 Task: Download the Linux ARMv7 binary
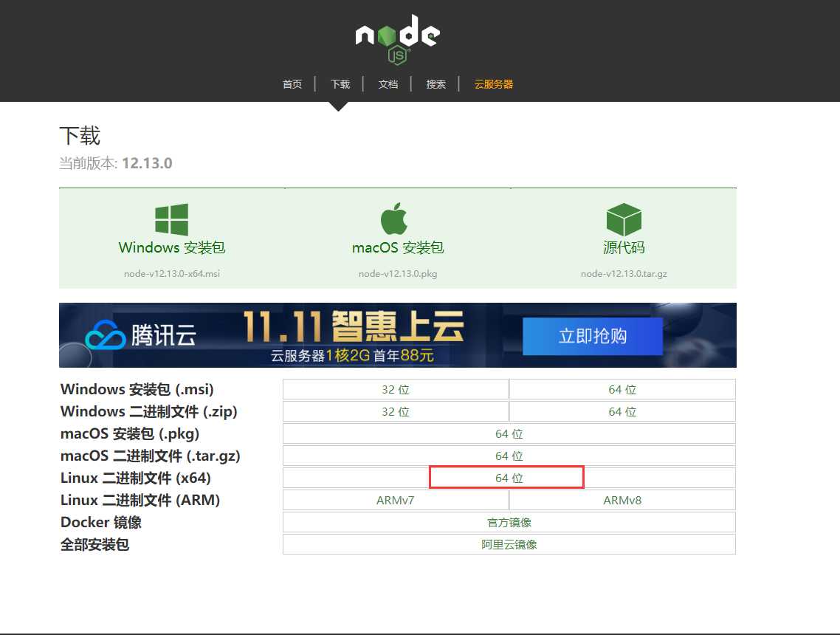[396, 500]
